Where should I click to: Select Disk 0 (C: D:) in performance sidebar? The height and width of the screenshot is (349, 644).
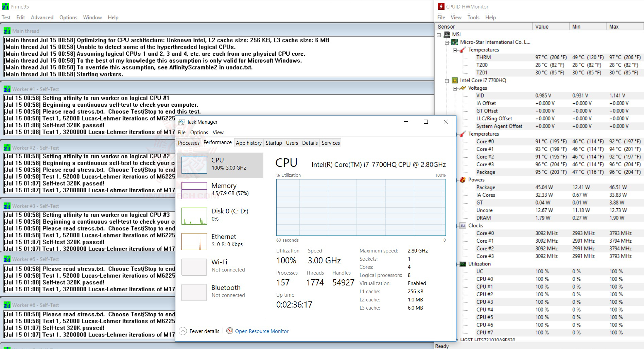220,216
